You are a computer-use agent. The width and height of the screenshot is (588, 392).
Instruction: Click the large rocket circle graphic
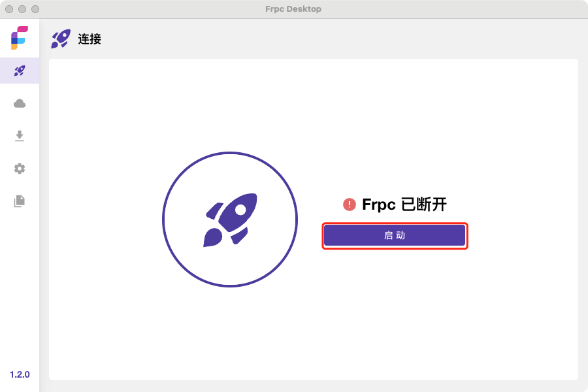click(230, 220)
